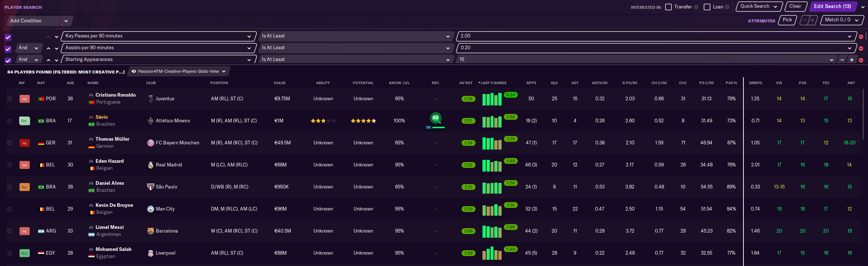868x266 pixels.
Task: Disable the Assists per 90 condition checkbox
Action: [8, 49]
